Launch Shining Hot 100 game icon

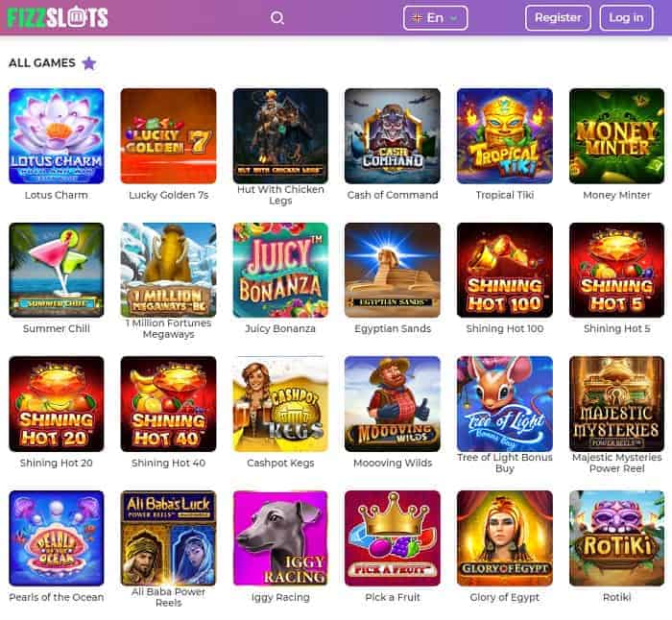coord(505,270)
